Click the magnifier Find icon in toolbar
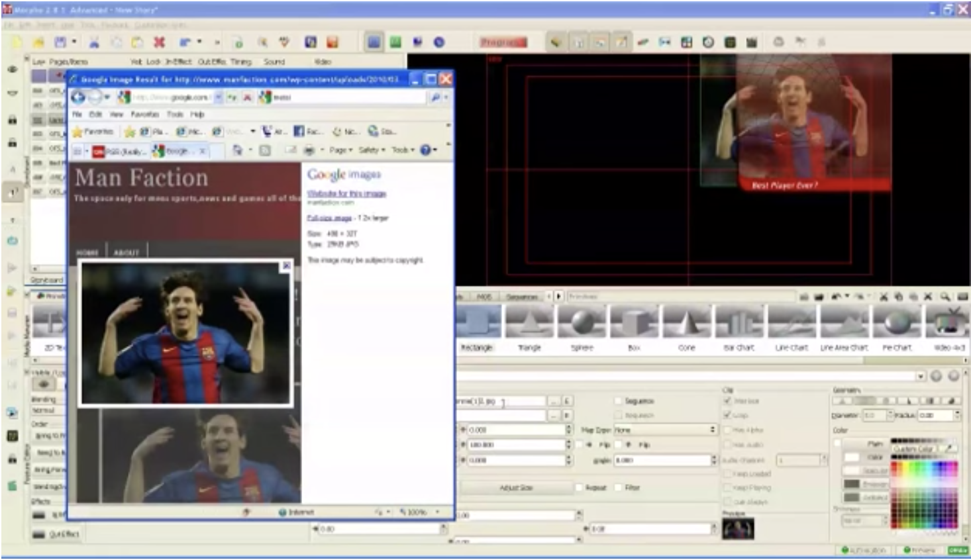Image resolution: width=971 pixels, height=560 pixels. tap(262, 42)
